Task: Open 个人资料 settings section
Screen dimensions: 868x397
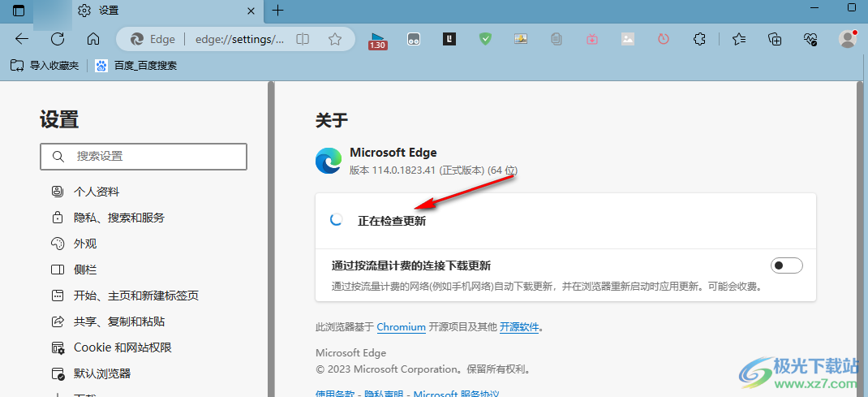Action: click(x=85, y=192)
